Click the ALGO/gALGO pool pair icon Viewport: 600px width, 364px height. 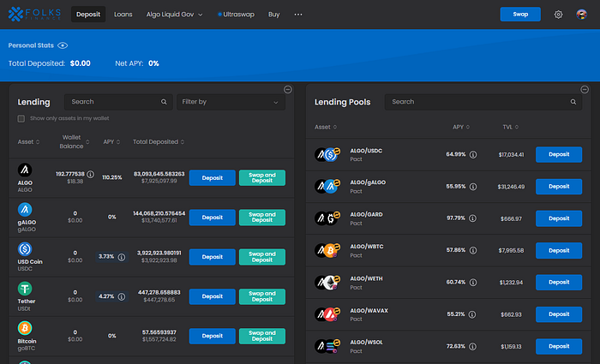[327, 186]
